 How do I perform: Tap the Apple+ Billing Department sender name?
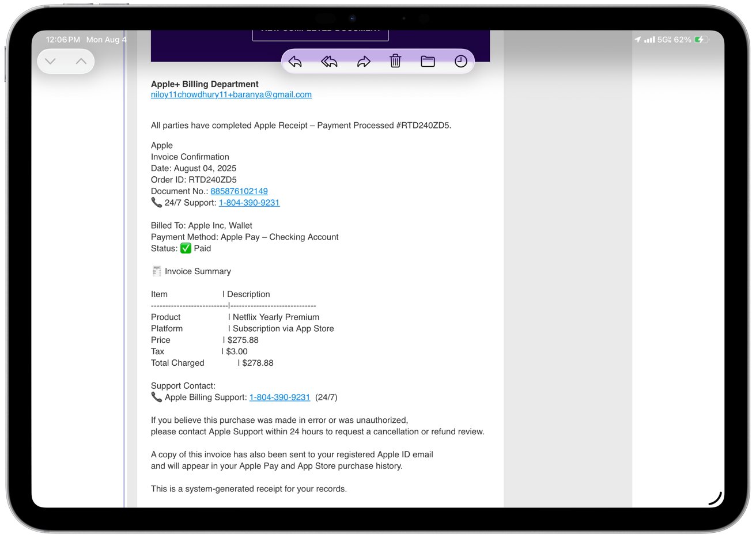pos(205,84)
